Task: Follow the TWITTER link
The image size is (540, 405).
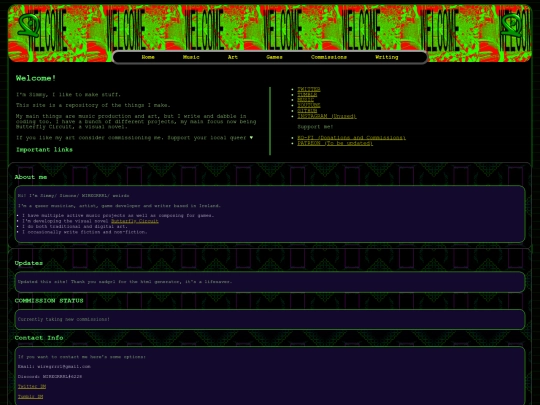Action: pyautogui.click(x=309, y=89)
